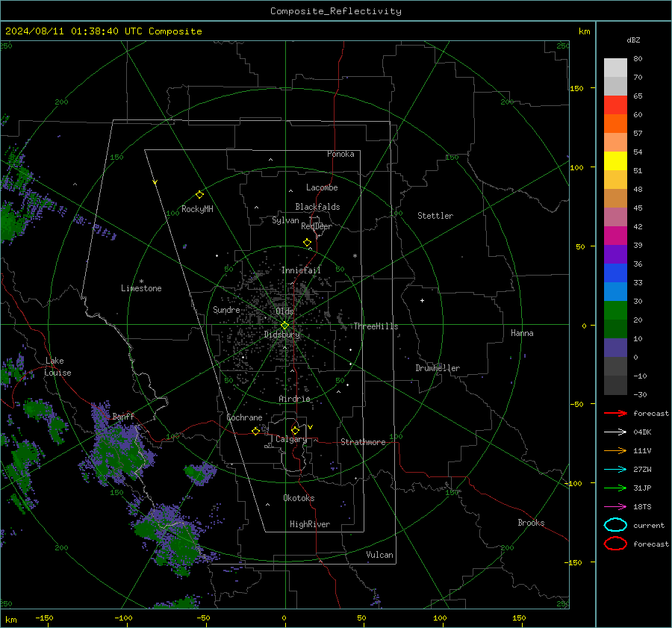Click the yellow diamond marker below Cochrane

255,431
